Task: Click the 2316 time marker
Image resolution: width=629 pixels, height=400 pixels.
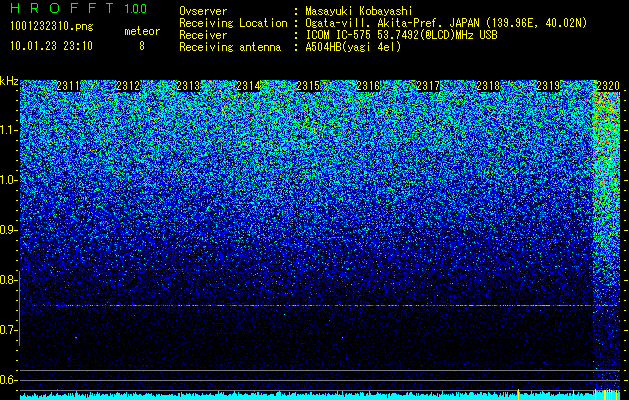Action: (x=368, y=86)
